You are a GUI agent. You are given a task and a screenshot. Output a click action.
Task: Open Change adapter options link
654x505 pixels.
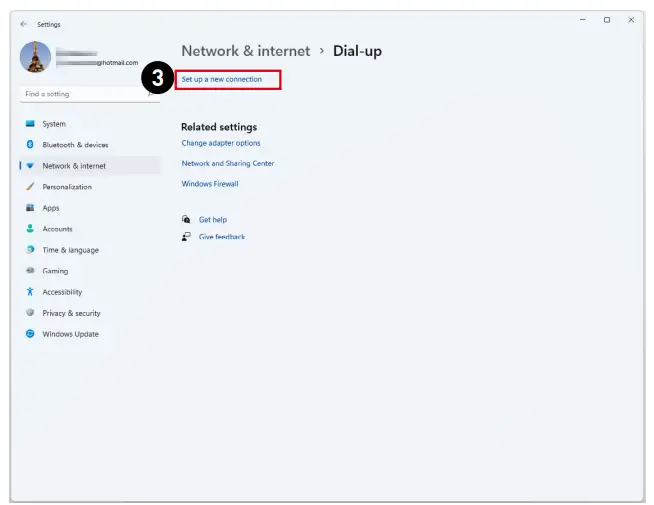(220, 143)
